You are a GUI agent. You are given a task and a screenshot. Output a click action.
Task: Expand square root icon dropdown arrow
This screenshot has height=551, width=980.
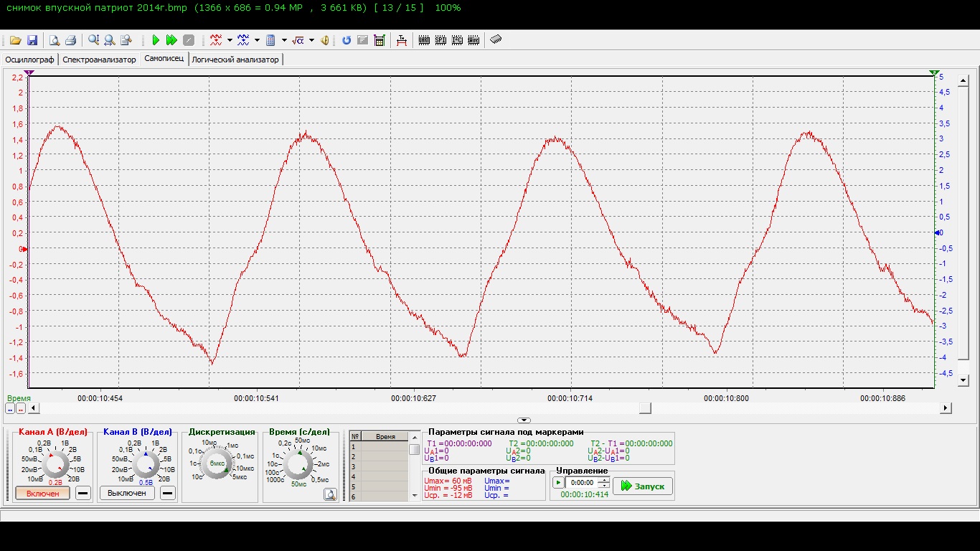click(311, 40)
